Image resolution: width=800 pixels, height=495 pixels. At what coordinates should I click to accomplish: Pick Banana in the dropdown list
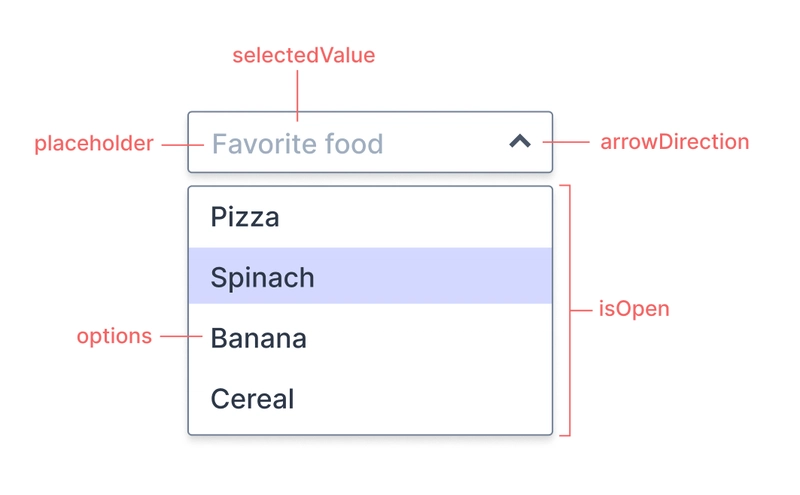pos(370,338)
